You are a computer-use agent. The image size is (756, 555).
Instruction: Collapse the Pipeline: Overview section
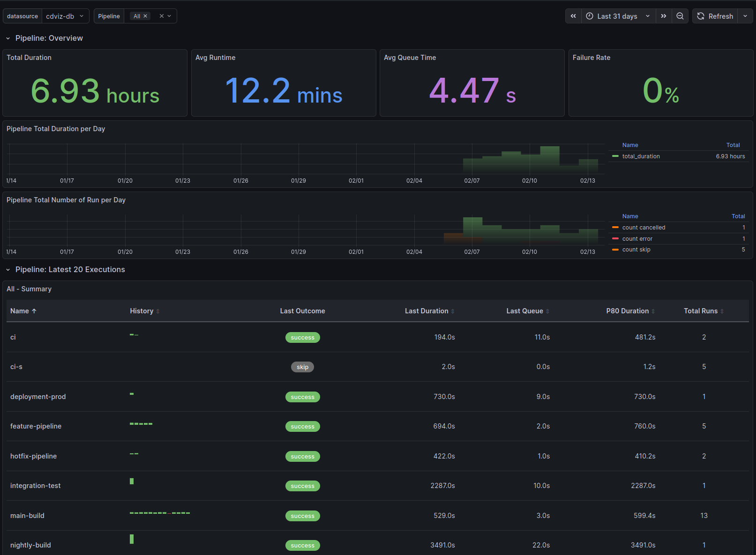(x=7, y=38)
